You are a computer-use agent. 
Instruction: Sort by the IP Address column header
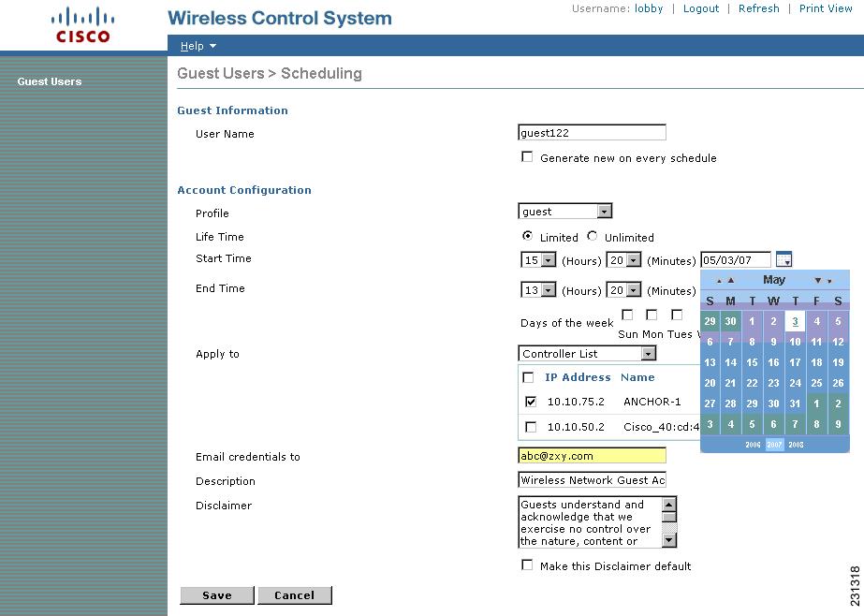(x=578, y=377)
